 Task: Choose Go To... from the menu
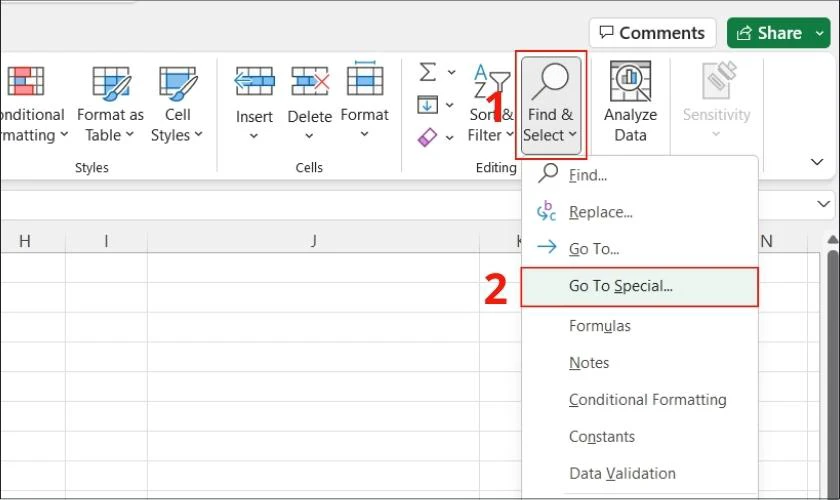[640, 249]
